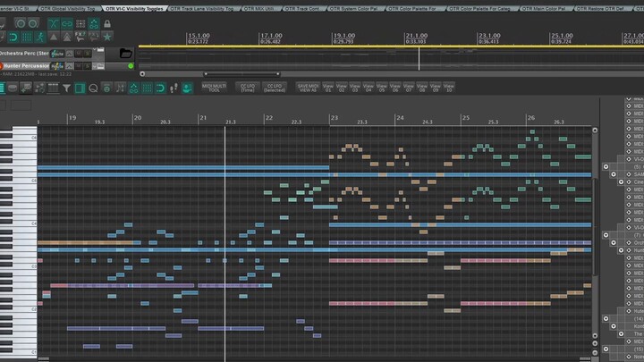Switch to the OTR Main Color Pal tab
The height and width of the screenshot is (362, 644).
pyautogui.click(x=544, y=8)
